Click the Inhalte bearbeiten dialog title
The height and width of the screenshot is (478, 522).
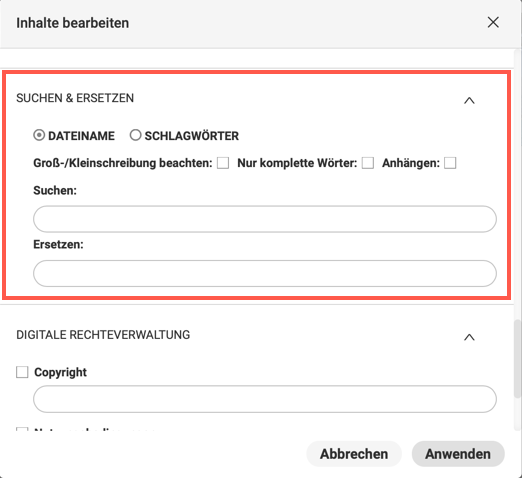click(73, 23)
